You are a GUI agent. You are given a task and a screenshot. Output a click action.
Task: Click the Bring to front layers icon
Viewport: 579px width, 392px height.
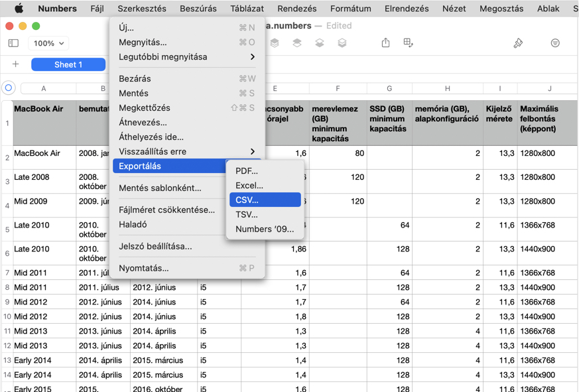(275, 43)
